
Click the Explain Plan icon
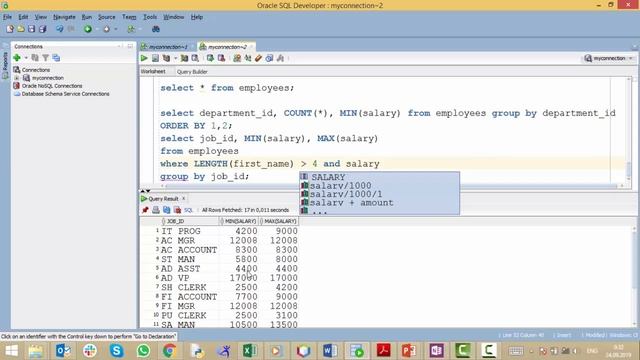click(x=167, y=58)
